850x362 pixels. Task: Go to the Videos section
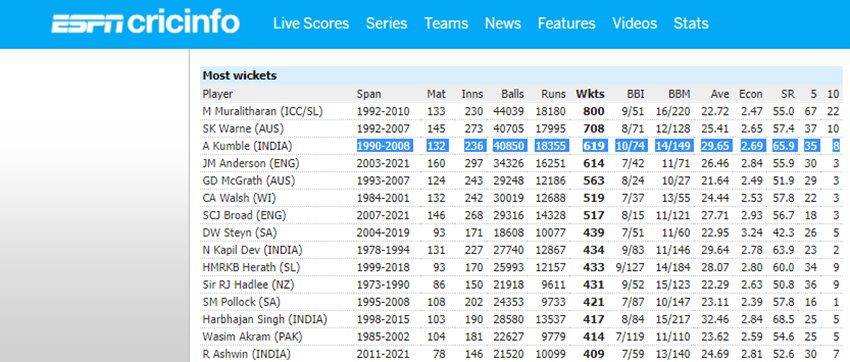tap(634, 23)
